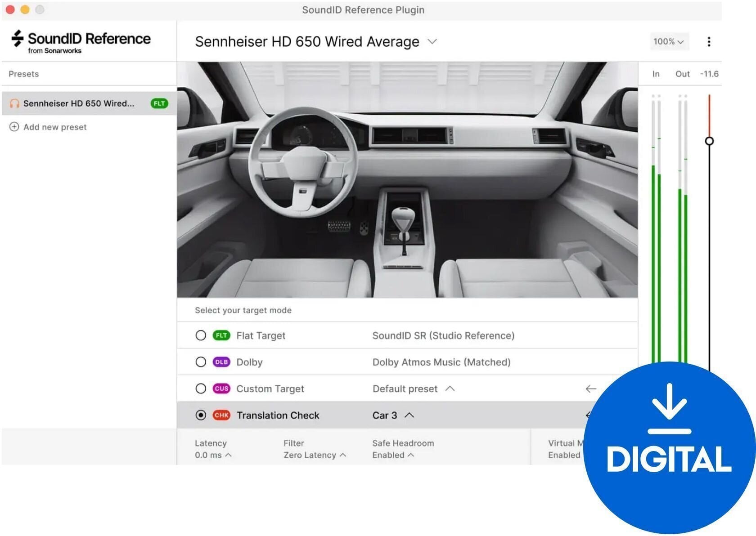Click the Select your target mode label
756x536 pixels.
pos(243,310)
